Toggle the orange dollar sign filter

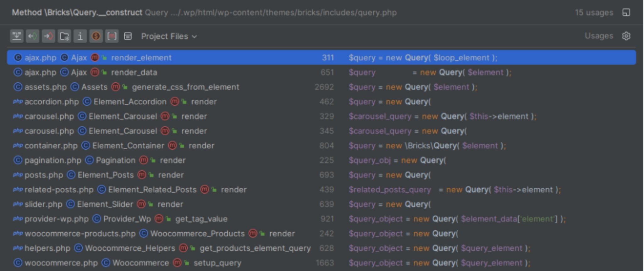click(96, 36)
